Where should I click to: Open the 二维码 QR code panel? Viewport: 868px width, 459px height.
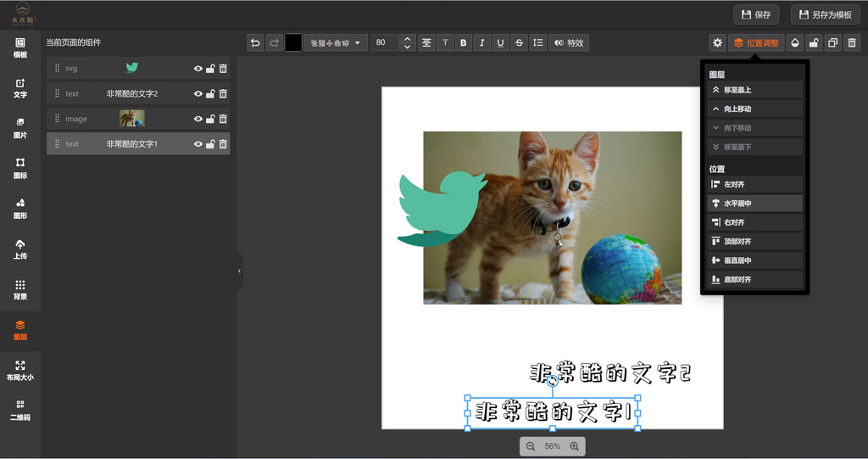point(20,411)
